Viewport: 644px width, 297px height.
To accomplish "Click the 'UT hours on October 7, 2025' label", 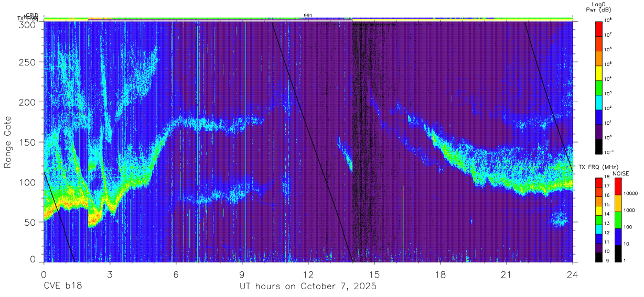I will pos(308,287).
